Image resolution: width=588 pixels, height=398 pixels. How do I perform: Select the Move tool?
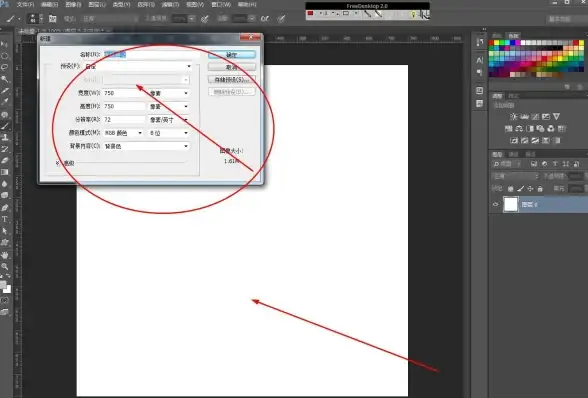point(4,44)
